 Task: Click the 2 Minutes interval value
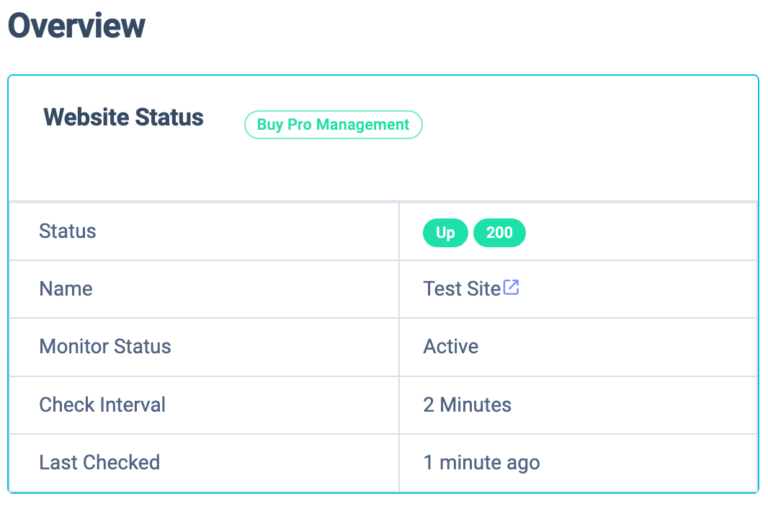[x=467, y=405]
